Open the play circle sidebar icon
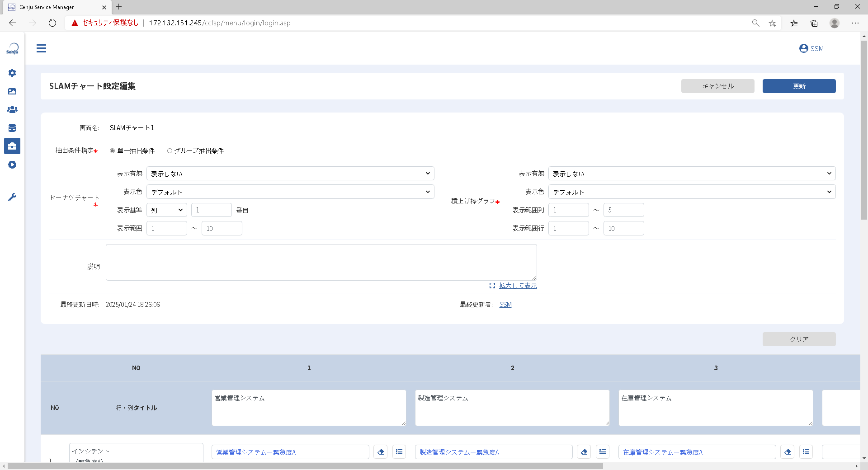Viewport: 868px width, 470px height. coord(12,164)
